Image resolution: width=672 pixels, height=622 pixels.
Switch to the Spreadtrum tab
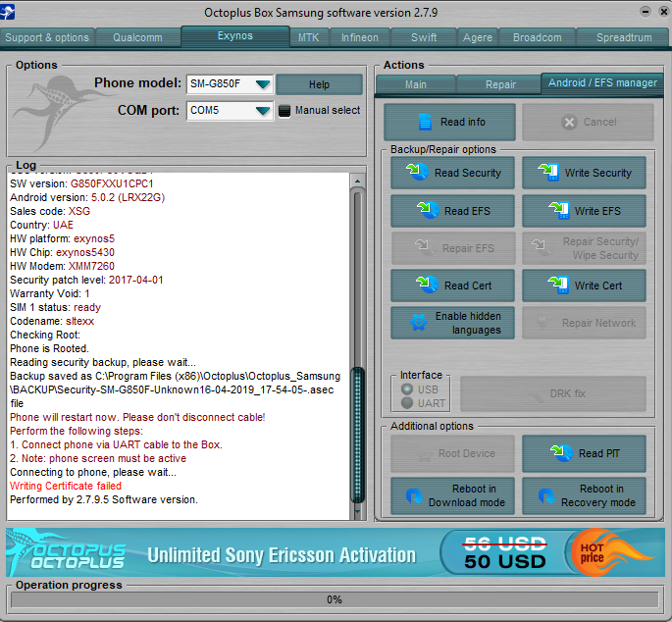point(624,37)
